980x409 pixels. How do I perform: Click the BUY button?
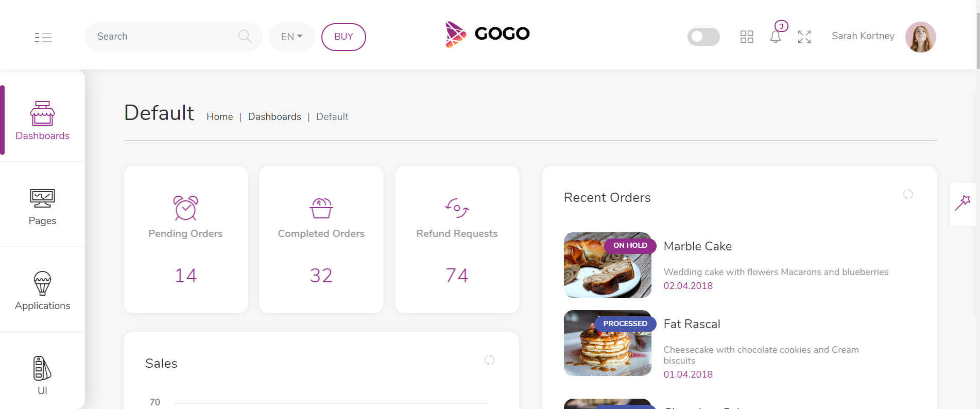coord(343,37)
